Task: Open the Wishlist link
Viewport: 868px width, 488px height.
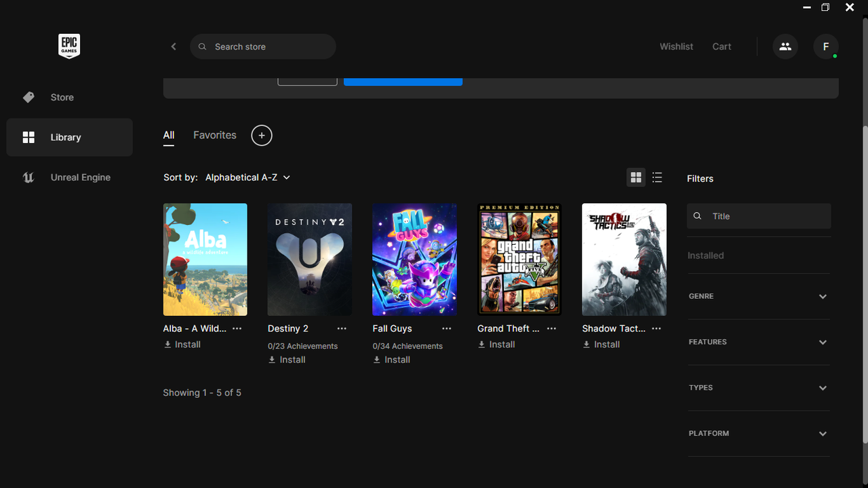Action: coord(676,47)
